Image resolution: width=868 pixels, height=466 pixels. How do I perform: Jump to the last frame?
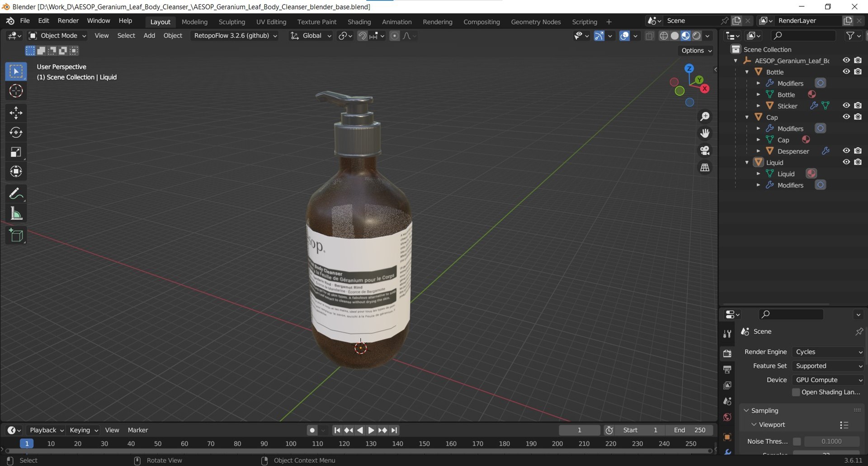coord(394,430)
